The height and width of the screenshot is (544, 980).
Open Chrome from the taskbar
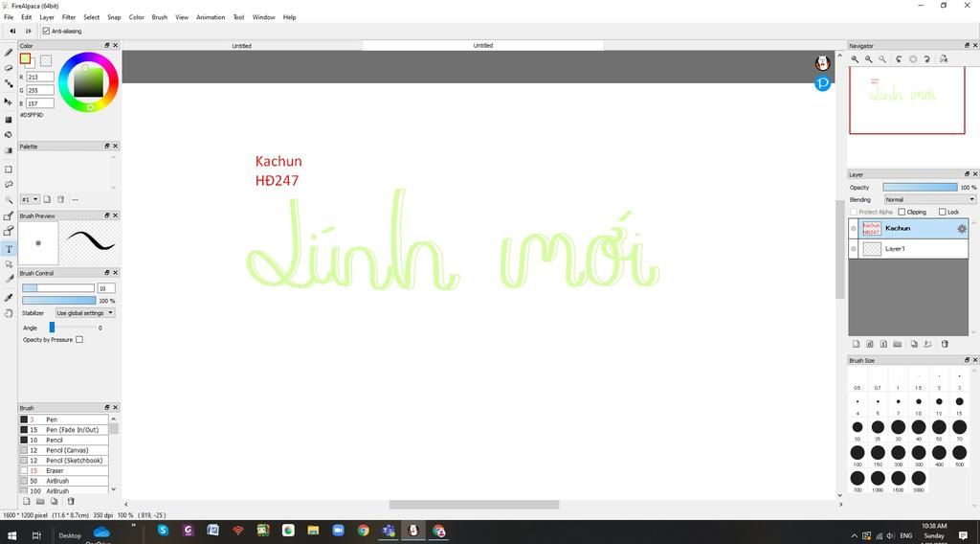click(x=363, y=531)
